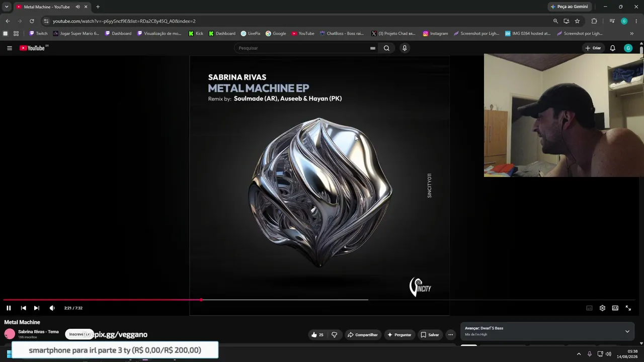644x362 pixels.
Task: Open the browser extensions puzzle icon
Action: (594, 21)
